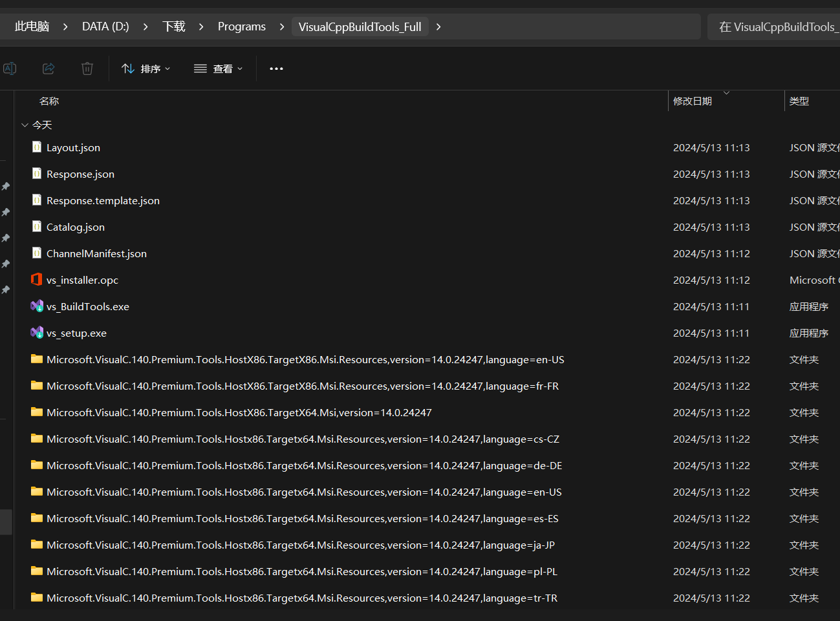
Task: Click folder icon of language=tr-TR
Action: point(37,598)
